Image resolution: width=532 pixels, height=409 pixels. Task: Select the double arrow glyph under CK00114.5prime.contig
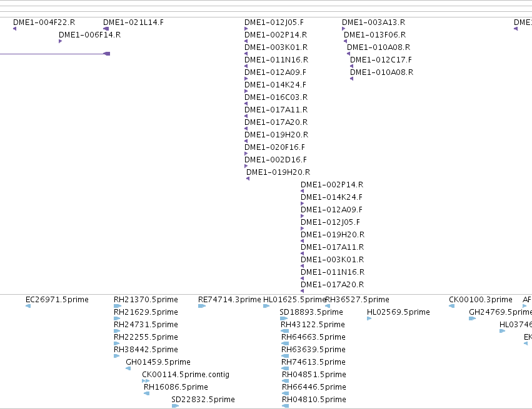146,381
